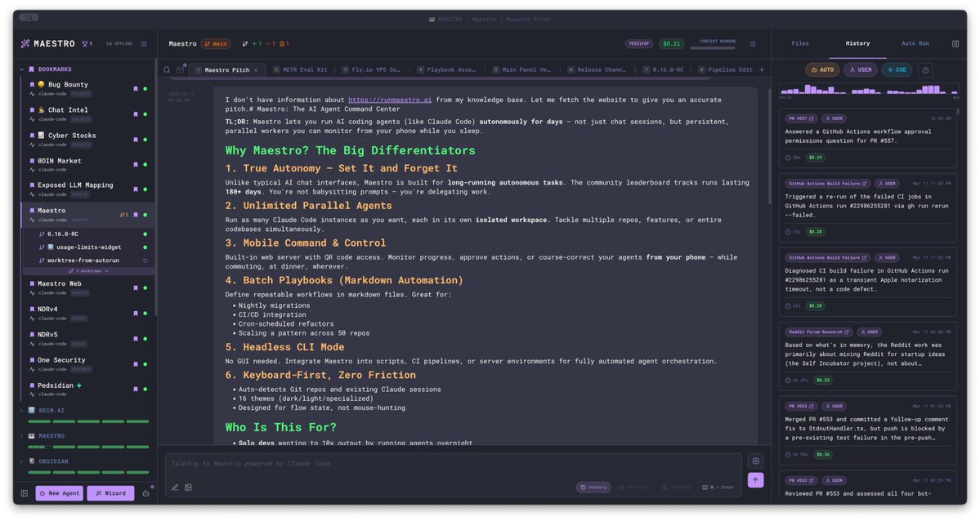This screenshot has width=980, height=521.
Task: Focus the Talking to Maestro prompt field
Action: (x=453, y=464)
